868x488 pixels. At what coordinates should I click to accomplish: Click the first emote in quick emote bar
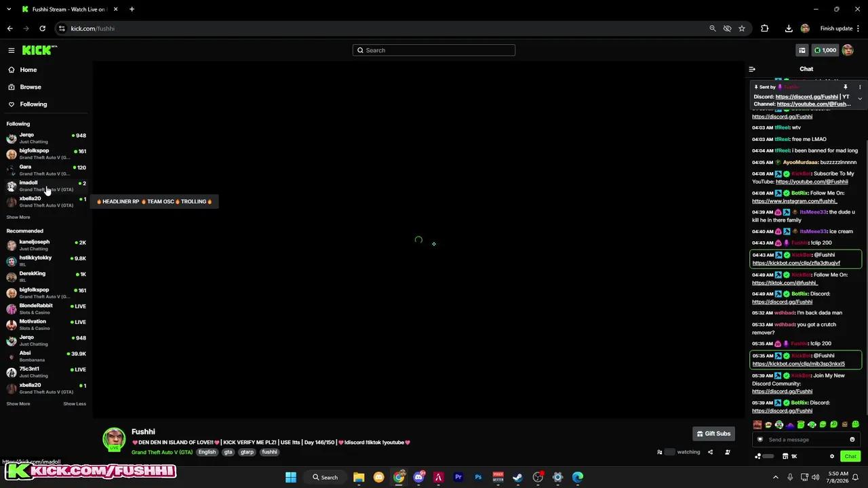click(x=757, y=425)
